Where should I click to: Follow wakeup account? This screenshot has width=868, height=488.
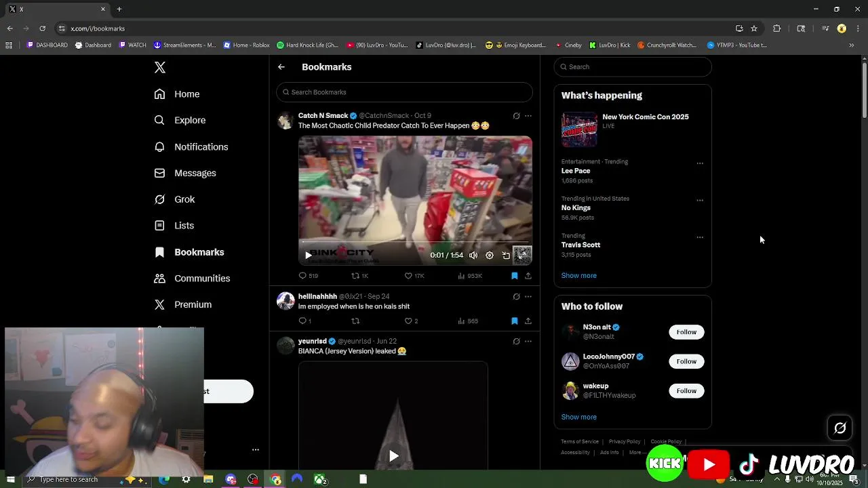pos(686,391)
